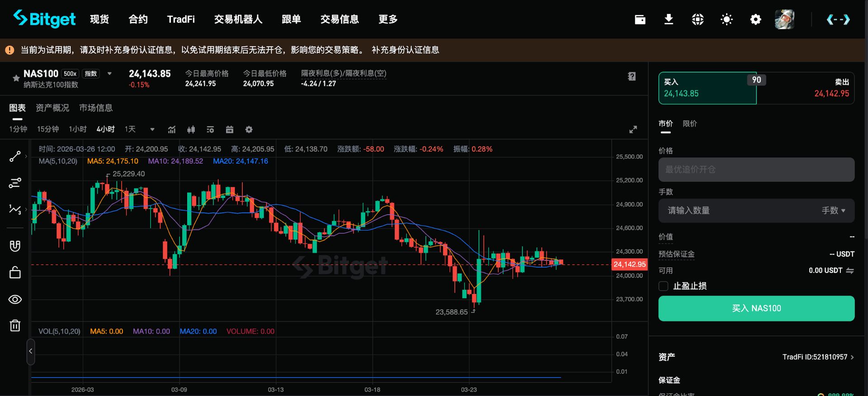Enable the 止盈止损 checkbox
Viewport: 868px width, 396px height.
click(x=663, y=286)
